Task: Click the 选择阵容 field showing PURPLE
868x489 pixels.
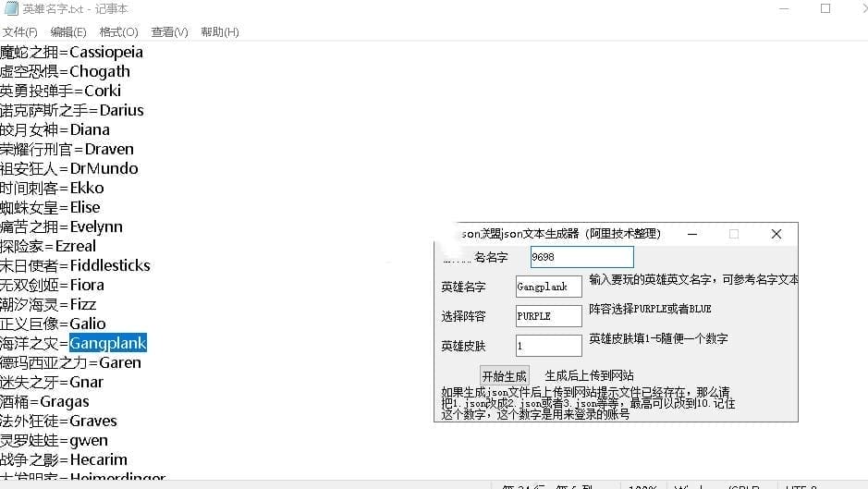Action: (548, 315)
